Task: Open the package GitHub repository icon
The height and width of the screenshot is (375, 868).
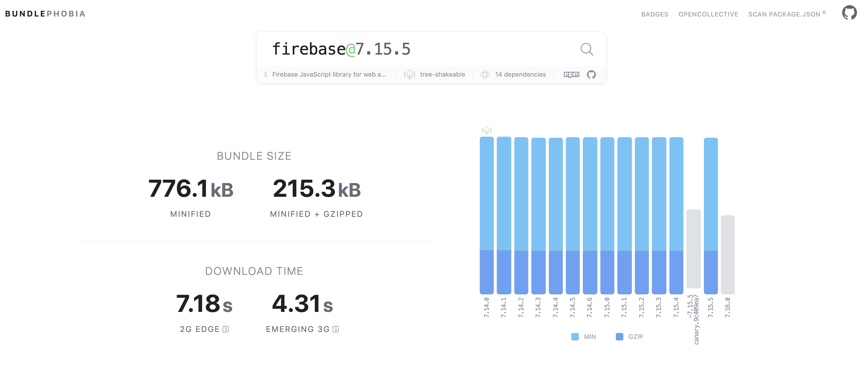Action: click(591, 75)
